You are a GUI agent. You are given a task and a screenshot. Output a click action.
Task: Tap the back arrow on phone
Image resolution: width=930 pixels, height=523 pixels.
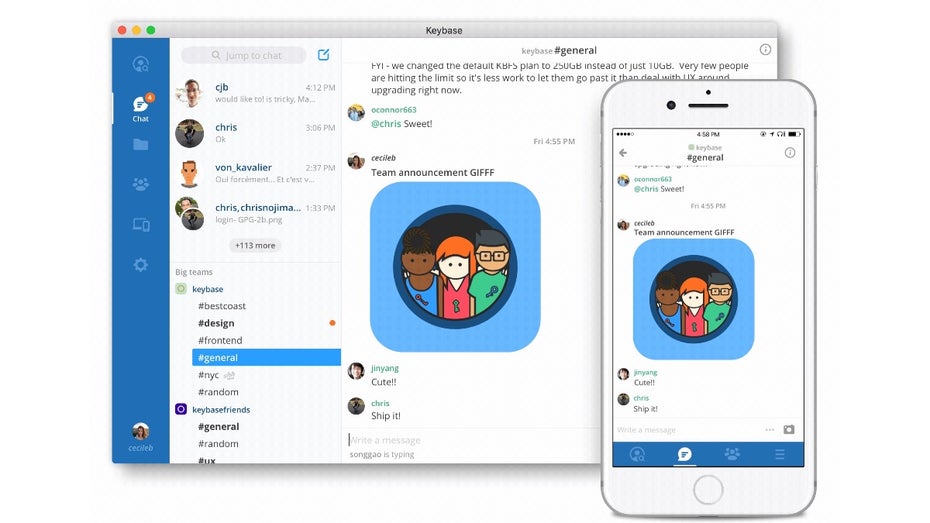(623, 153)
